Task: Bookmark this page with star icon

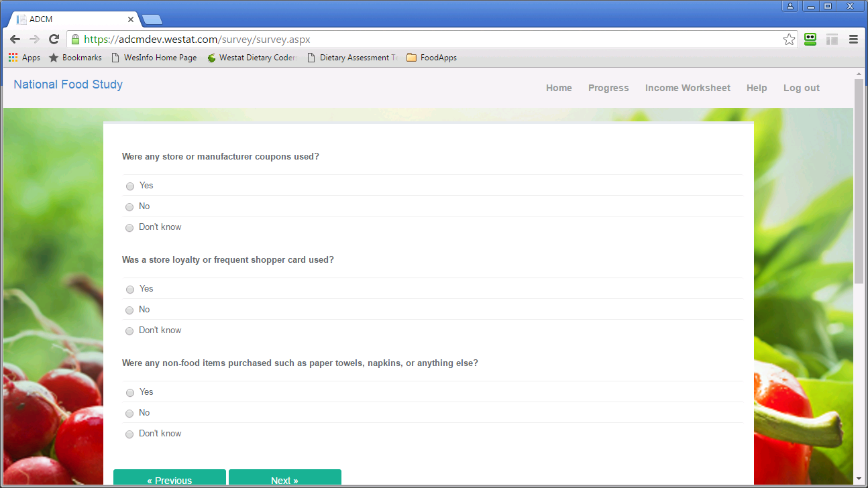Action: [x=789, y=40]
